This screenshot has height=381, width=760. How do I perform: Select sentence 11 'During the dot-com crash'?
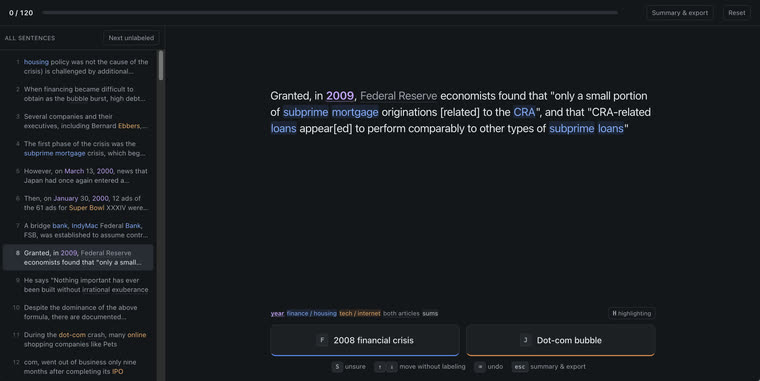tap(78, 339)
